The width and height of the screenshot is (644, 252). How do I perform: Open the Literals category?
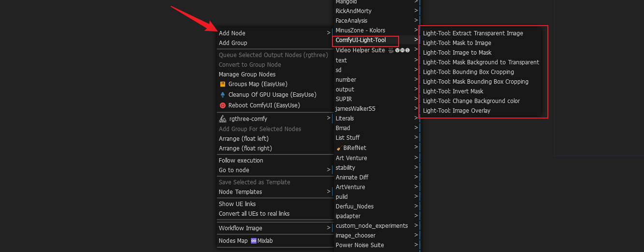click(x=376, y=119)
